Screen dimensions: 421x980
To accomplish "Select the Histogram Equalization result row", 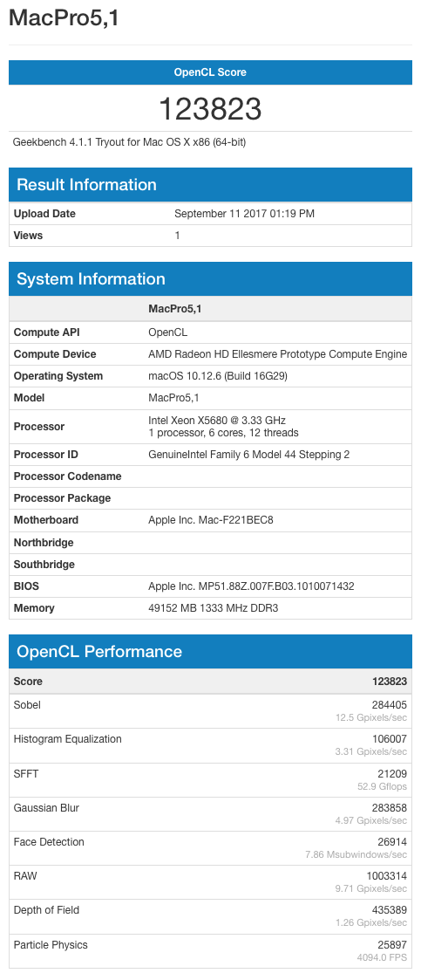I will 211,745.
